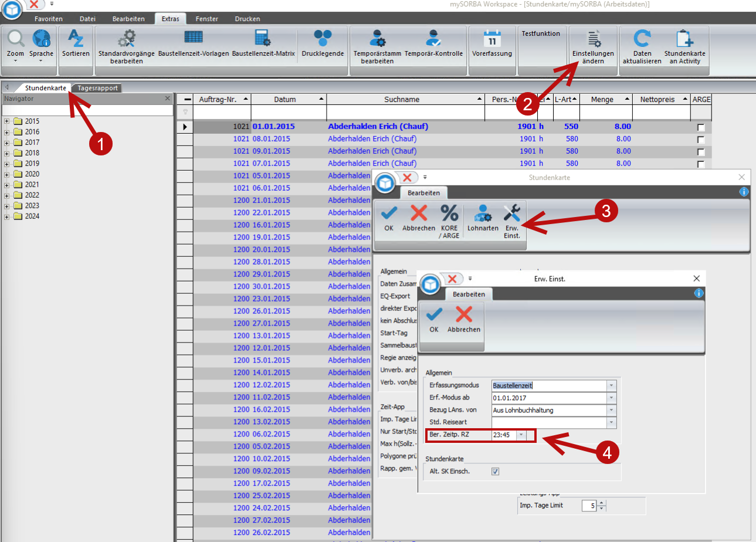
Task: Sort by Nettopreis column header
Action: (x=662, y=99)
